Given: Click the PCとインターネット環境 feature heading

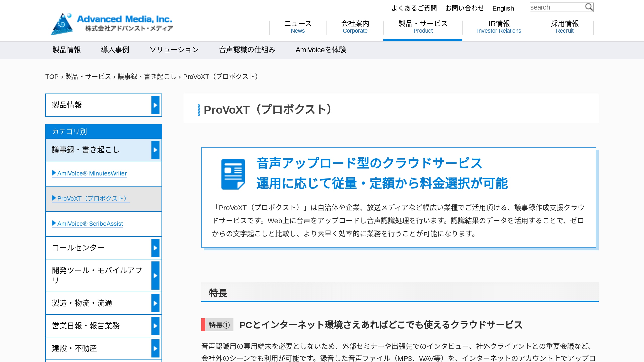Looking at the screenshot, I should click(381, 325).
